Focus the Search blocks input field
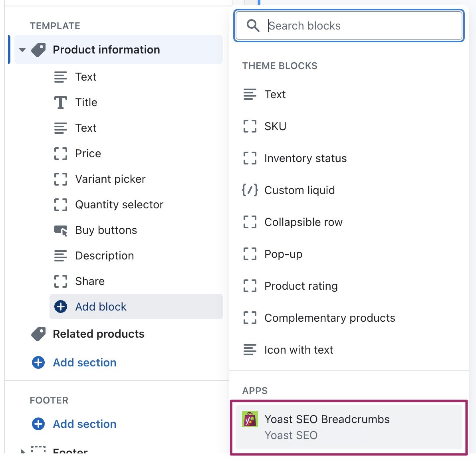476x461 pixels. (x=359, y=26)
